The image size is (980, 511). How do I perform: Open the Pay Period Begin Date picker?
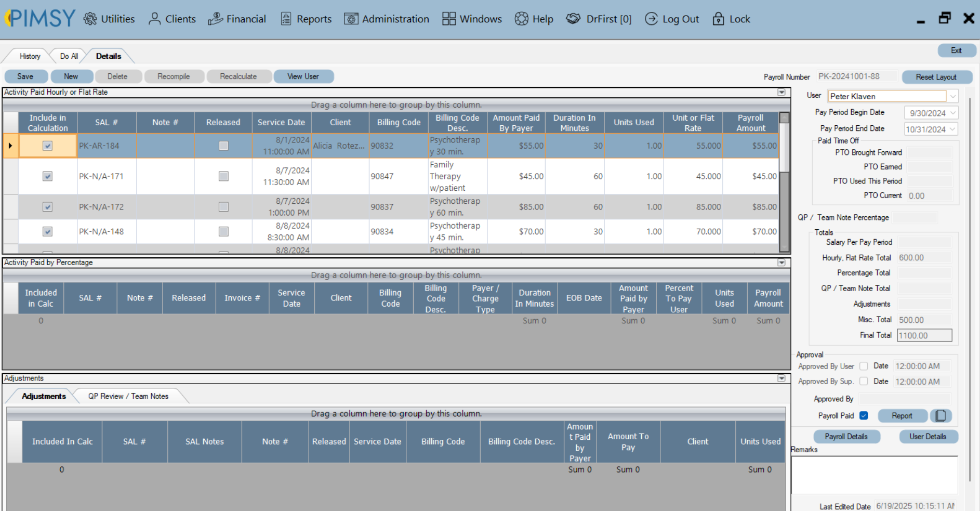click(x=952, y=112)
